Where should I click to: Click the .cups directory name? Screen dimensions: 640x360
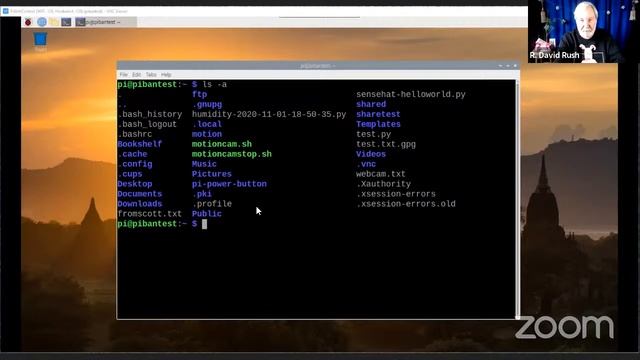pyautogui.click(x=130, y=174)
